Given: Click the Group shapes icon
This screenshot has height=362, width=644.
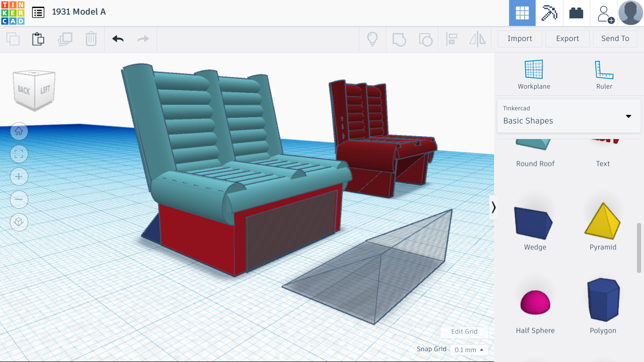Looking at the screenshot, I should coord(399,39).
